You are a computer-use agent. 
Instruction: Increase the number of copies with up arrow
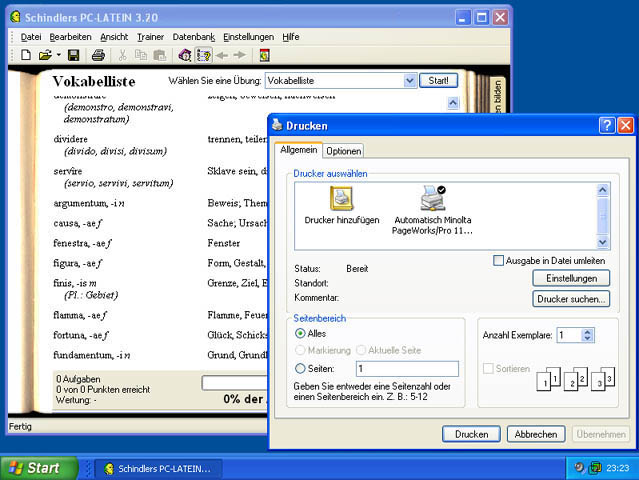click(587, 332)
